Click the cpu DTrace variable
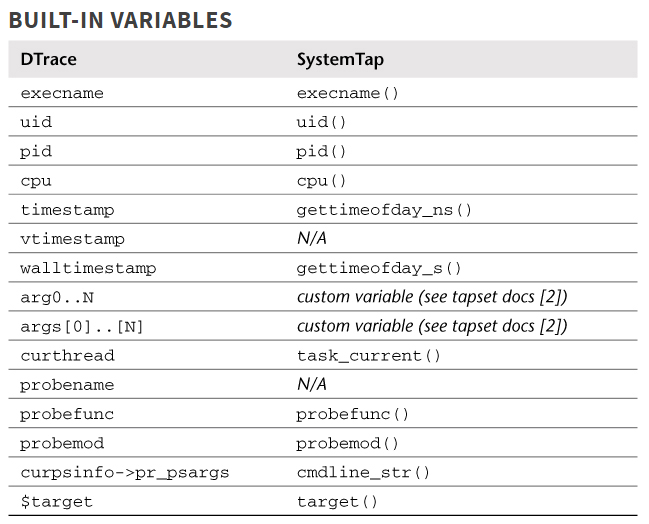Screen dimensions: 649x524 [x=36, y=181]
